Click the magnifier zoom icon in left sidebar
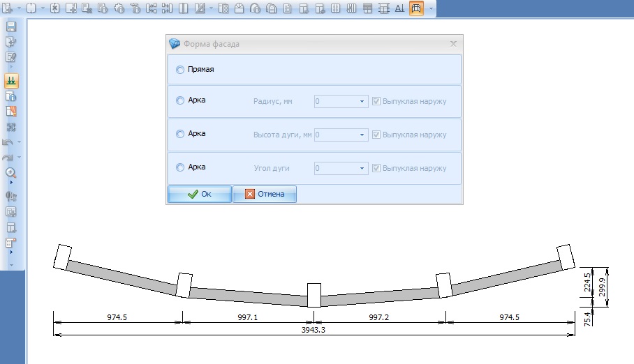The height and width of the screenshot is (364, 634). (x=11, y=173)
